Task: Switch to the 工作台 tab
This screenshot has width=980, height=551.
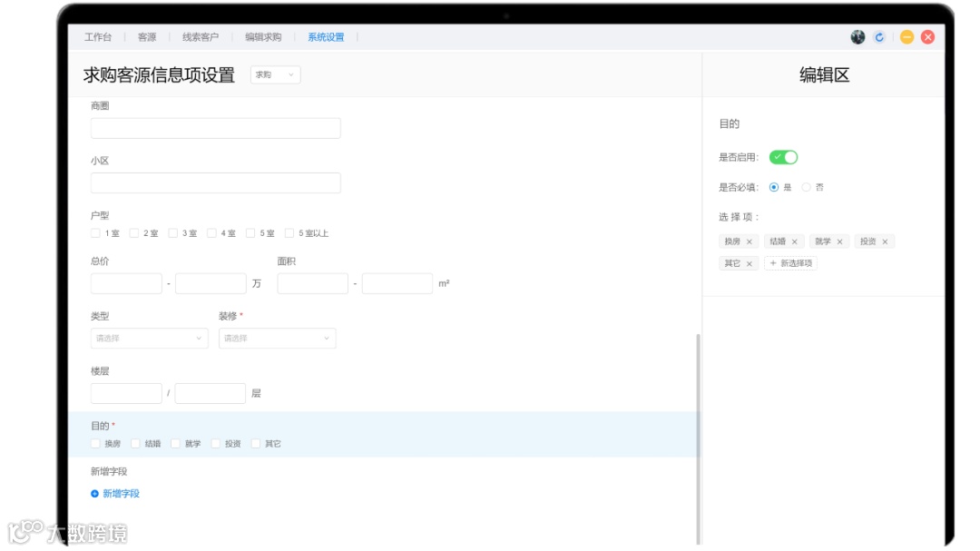Action: 98,37
